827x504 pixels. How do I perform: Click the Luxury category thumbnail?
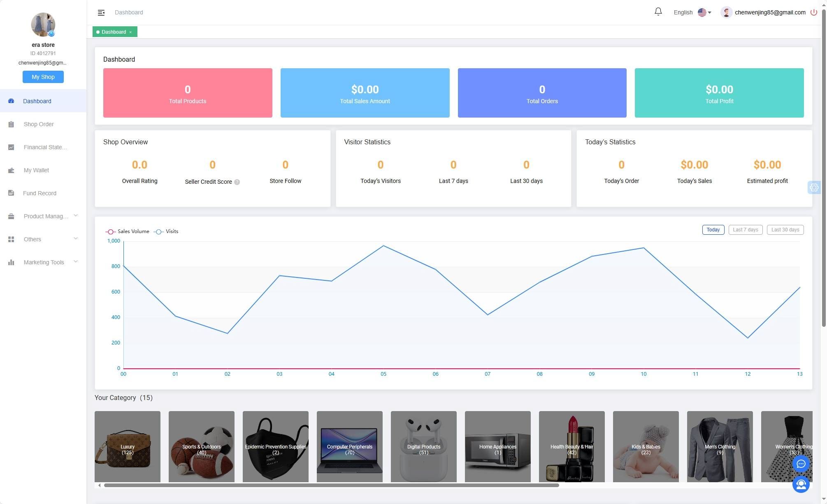point(127,446)
